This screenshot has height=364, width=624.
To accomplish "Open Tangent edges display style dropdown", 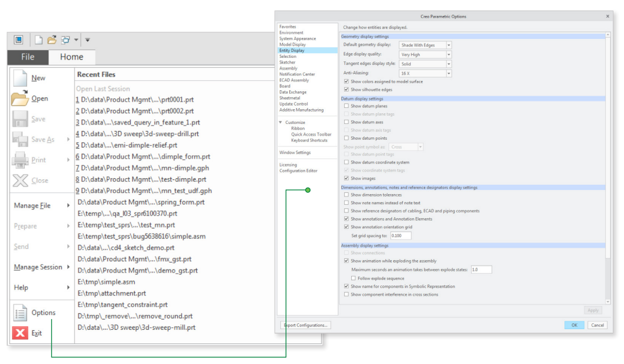I will [449, 64].
